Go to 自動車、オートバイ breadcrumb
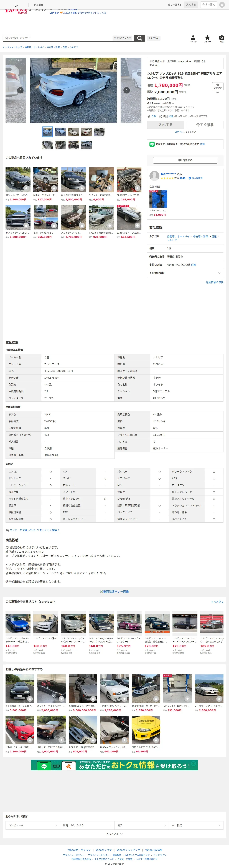Screen dimensions: 229x868 click(x=34, y=47)
